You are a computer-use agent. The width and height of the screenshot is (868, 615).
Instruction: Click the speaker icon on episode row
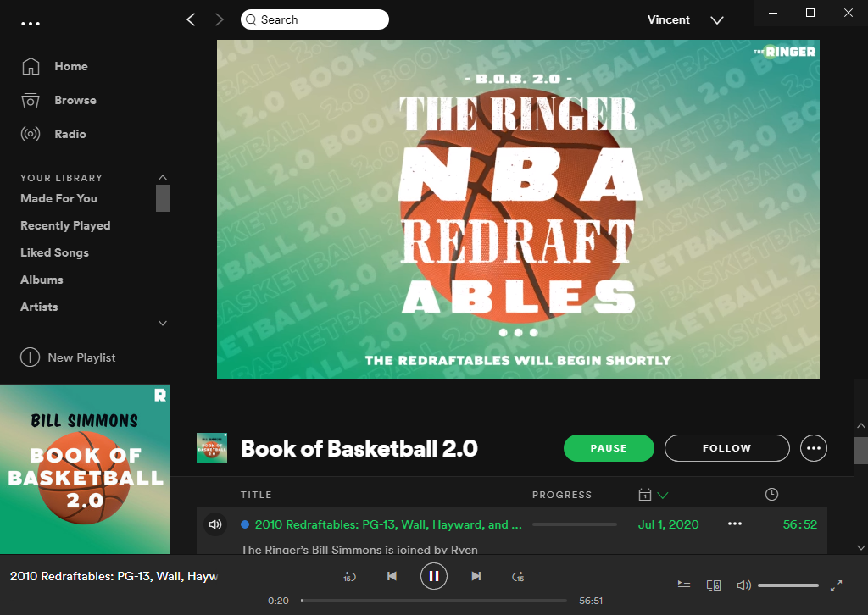click(215, 524)
